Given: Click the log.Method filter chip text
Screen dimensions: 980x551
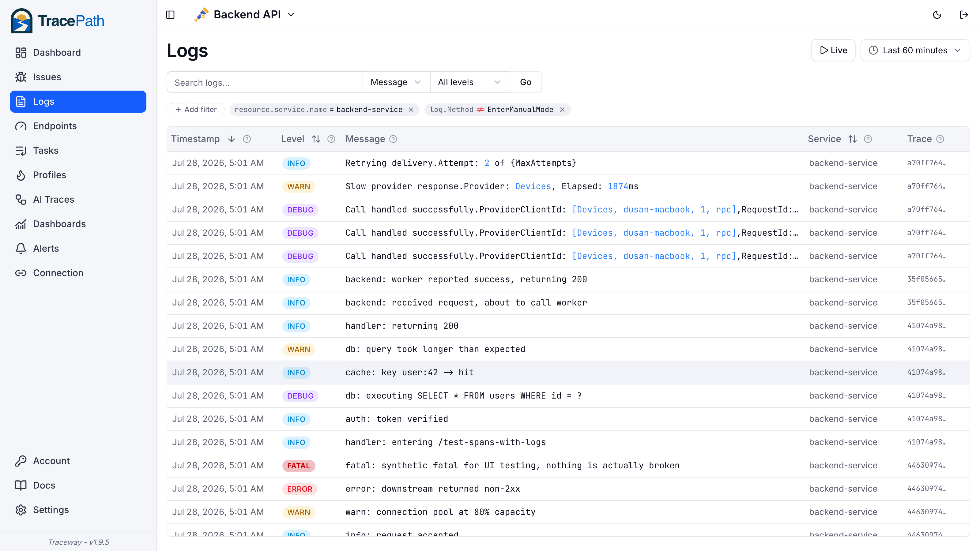Looking at the screenshot, I should pos(491,110).
